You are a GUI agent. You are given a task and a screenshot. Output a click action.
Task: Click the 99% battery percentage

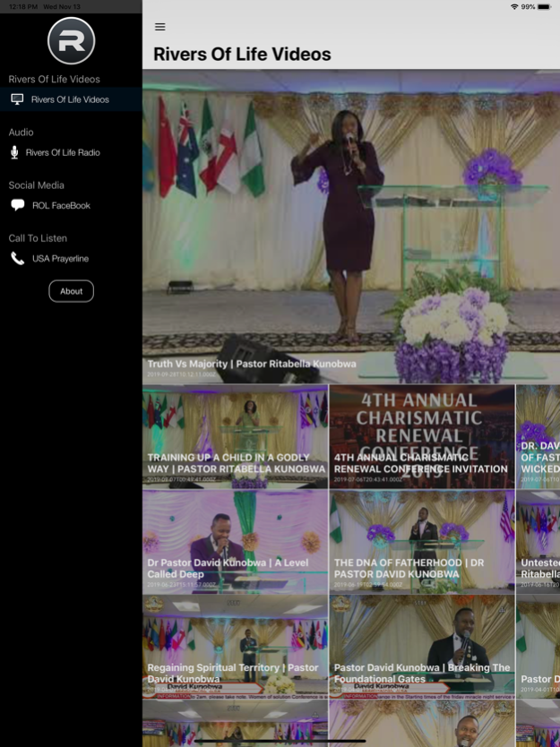(528, 6)
